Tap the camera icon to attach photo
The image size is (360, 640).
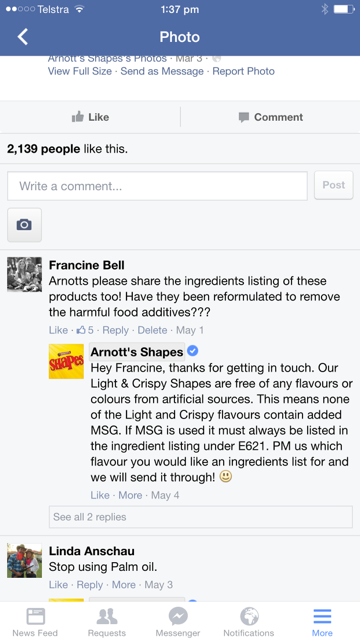tap(24, 224)
